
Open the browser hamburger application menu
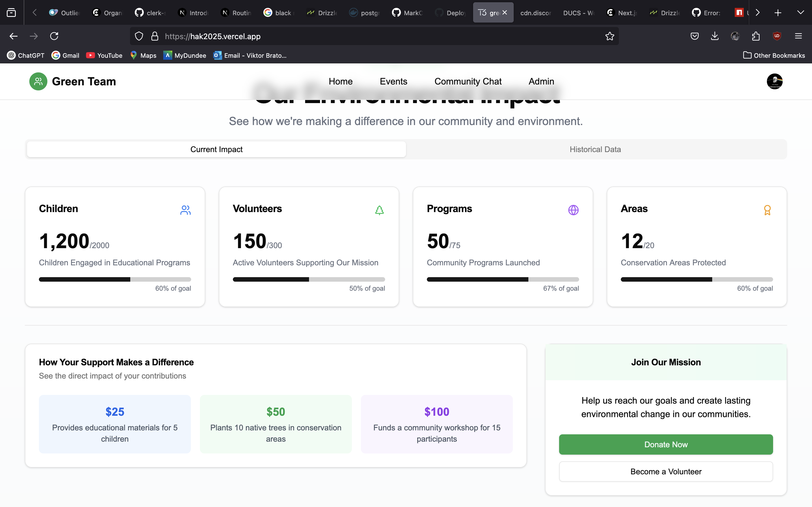point(798,36)
